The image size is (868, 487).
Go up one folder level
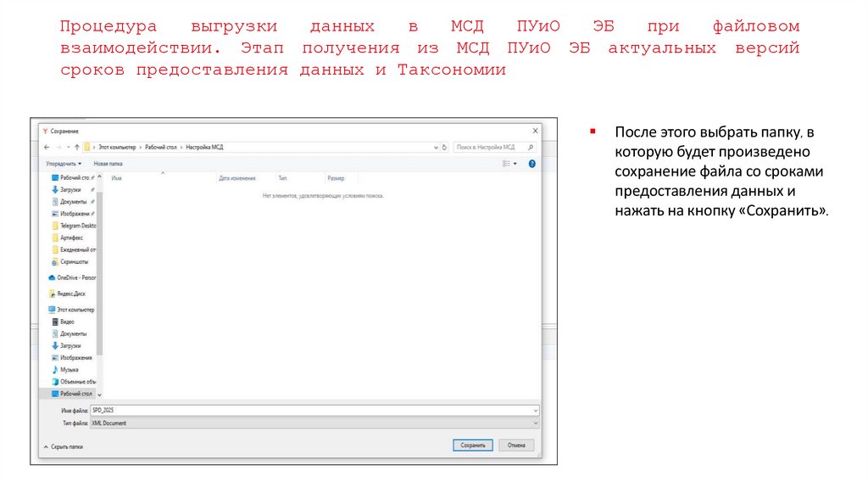77,148
